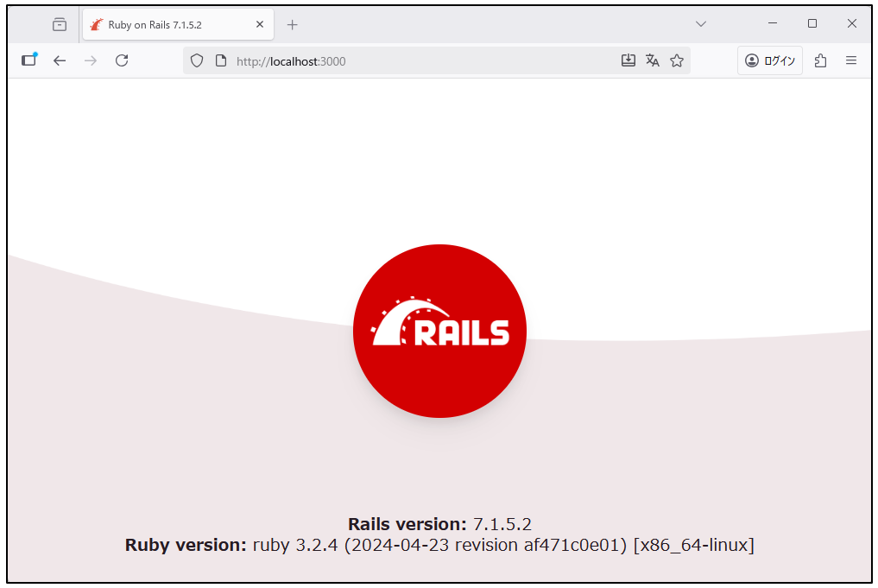Click the localhost:3000 address bar
The height and width of the screenshot is (588, 878).
pyautogui.click(x=414, y=60)
